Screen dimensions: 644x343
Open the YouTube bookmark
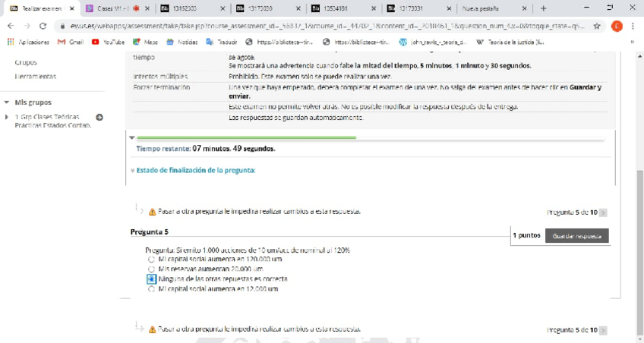pyautogui.click(x=109, y=42)
